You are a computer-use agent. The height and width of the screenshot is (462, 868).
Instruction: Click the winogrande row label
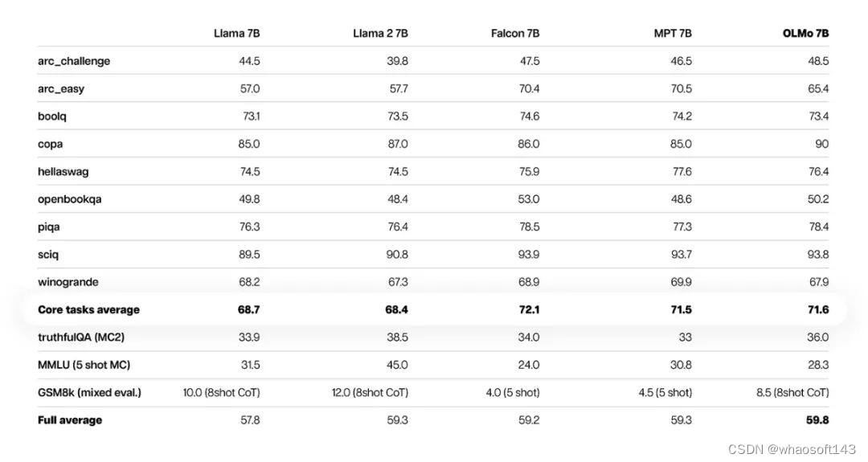click(x=68, y=282)
